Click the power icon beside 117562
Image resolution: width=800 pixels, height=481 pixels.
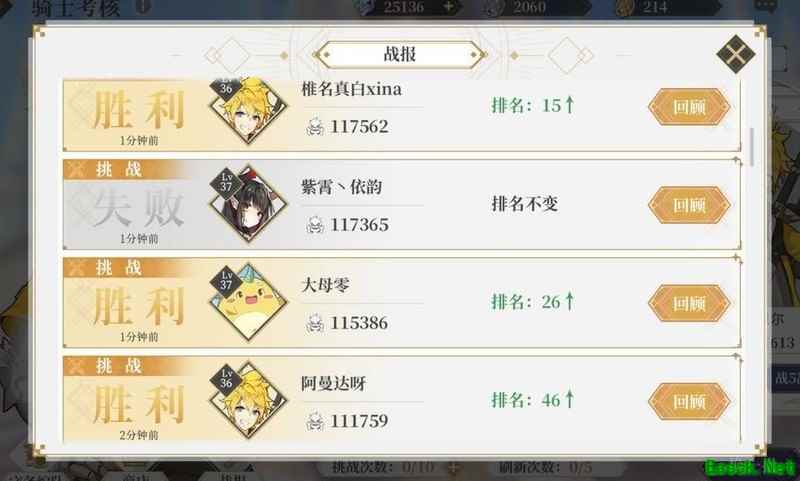pos(315,126)
